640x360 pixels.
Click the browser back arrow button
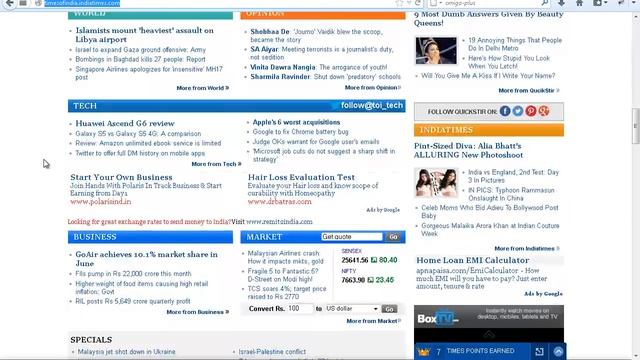9,3
